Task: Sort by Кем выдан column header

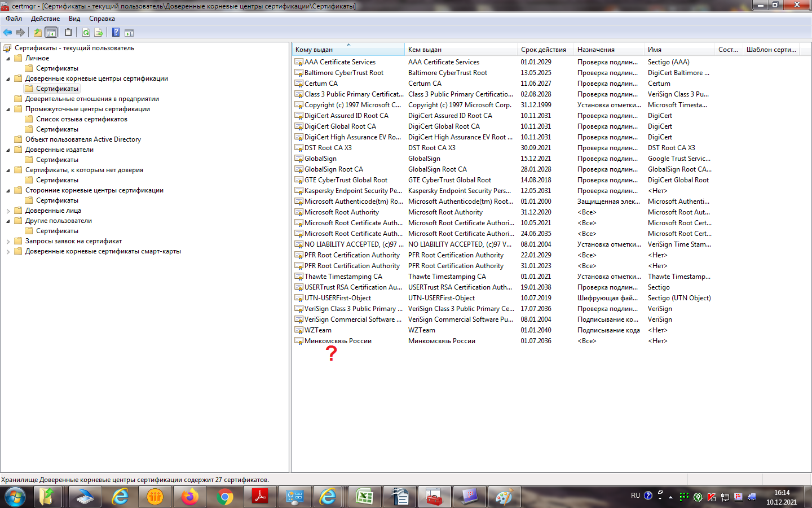Action: pyautogui.click(x=461, y=50)
